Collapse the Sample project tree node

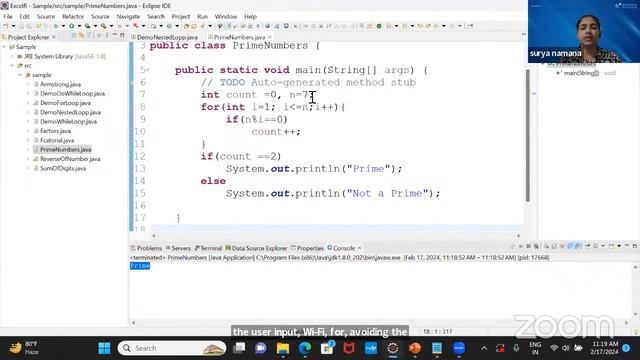coord(4,47)
